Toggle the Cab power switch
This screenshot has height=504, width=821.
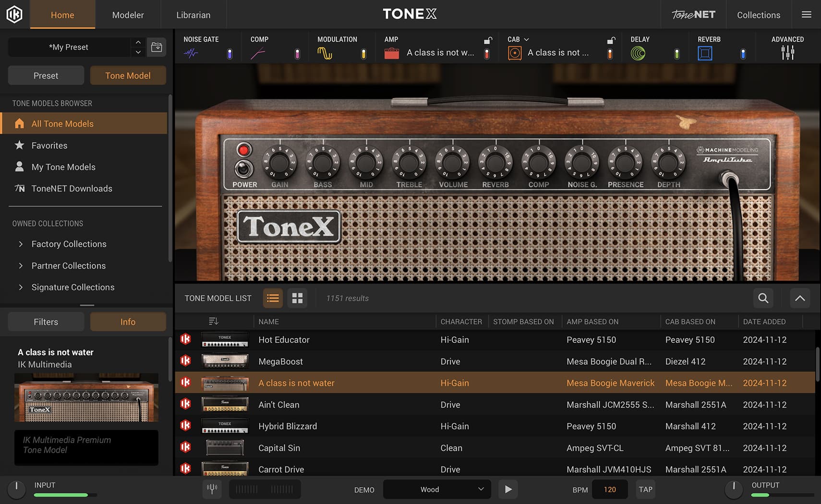[x=610, y=54]
